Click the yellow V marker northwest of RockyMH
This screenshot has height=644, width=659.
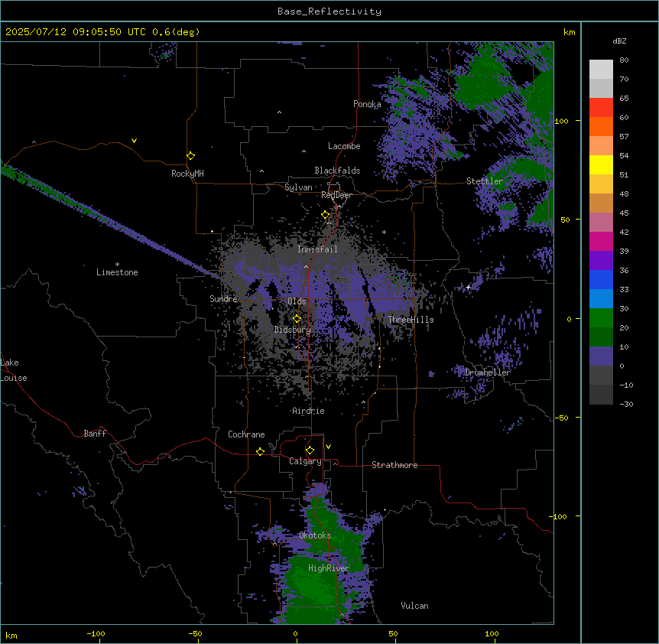pos(134,141)
